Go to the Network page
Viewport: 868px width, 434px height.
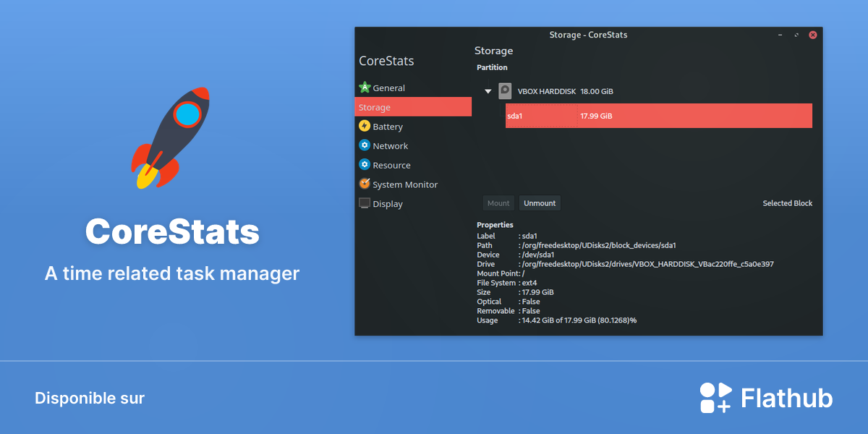point(413,146)
